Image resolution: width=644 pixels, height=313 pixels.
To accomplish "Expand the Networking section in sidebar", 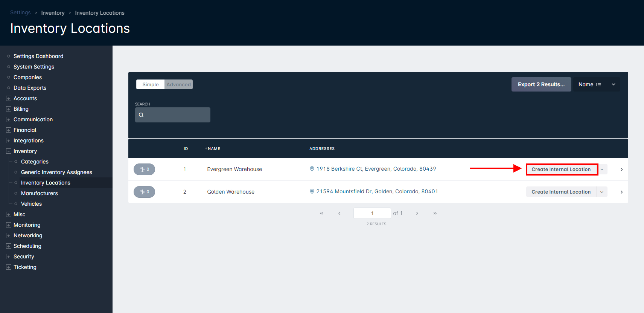I will pyautogui.click(x=9, y=235).
